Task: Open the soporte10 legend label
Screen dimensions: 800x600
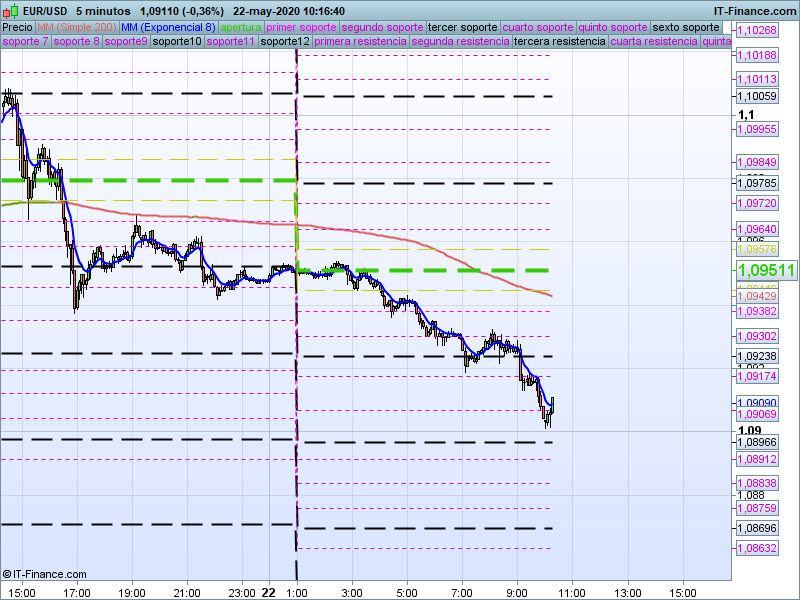Action: (x=178, y=42)
